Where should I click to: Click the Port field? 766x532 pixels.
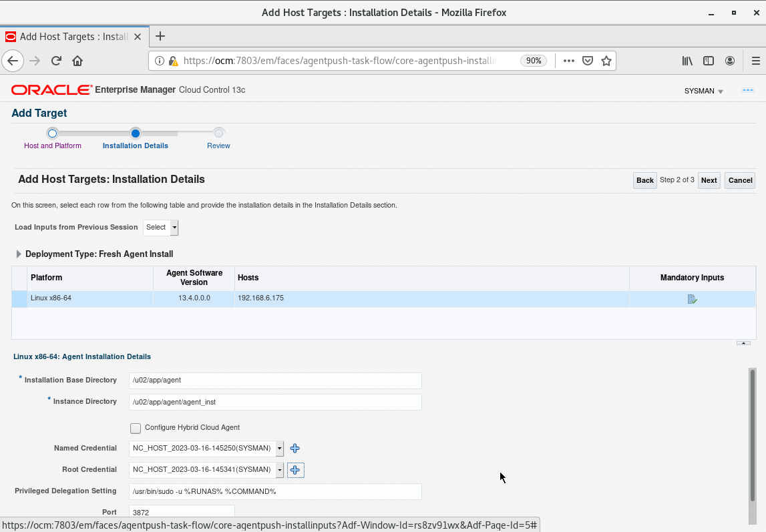(x=182, y=512)
